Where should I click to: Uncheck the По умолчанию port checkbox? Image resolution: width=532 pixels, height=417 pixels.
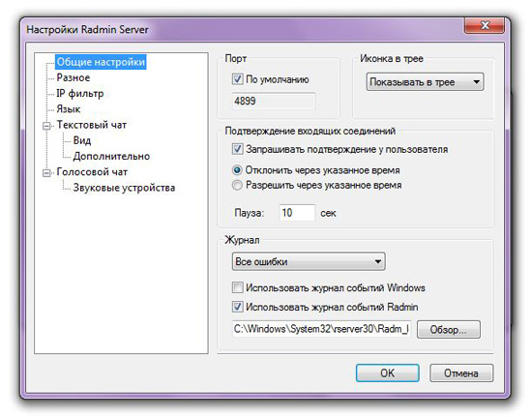[237, 79]
